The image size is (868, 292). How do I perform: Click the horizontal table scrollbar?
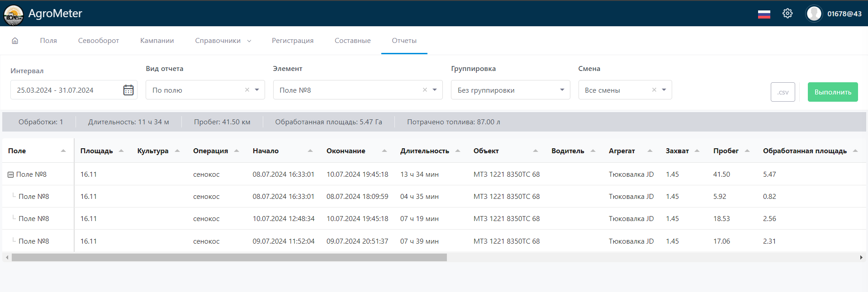pos(229,257)
